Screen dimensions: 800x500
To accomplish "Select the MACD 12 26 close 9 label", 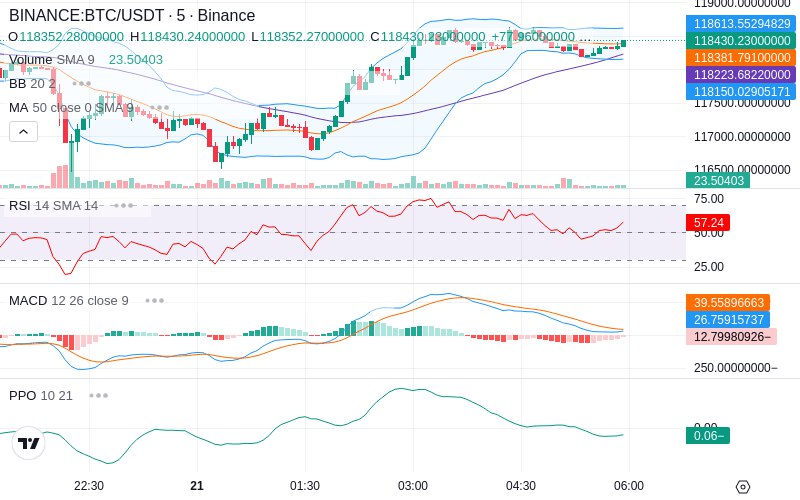I will click(x=69, y=301).
